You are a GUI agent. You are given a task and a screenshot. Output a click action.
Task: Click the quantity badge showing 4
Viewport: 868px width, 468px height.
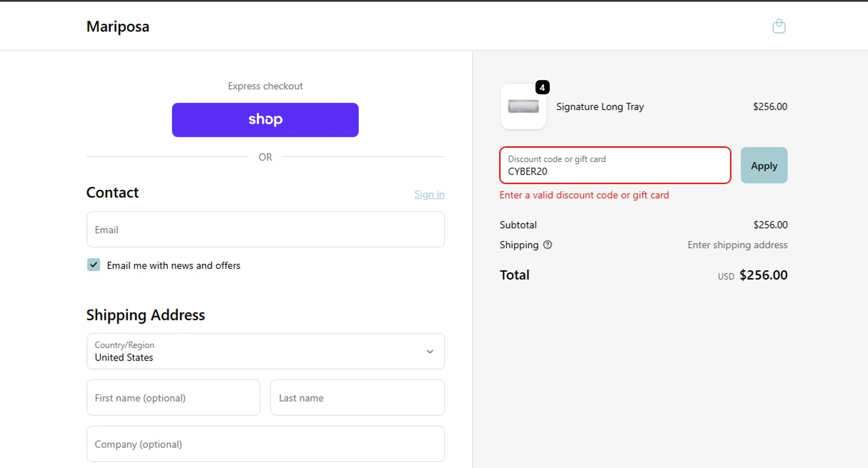click(x=542, y=88)
